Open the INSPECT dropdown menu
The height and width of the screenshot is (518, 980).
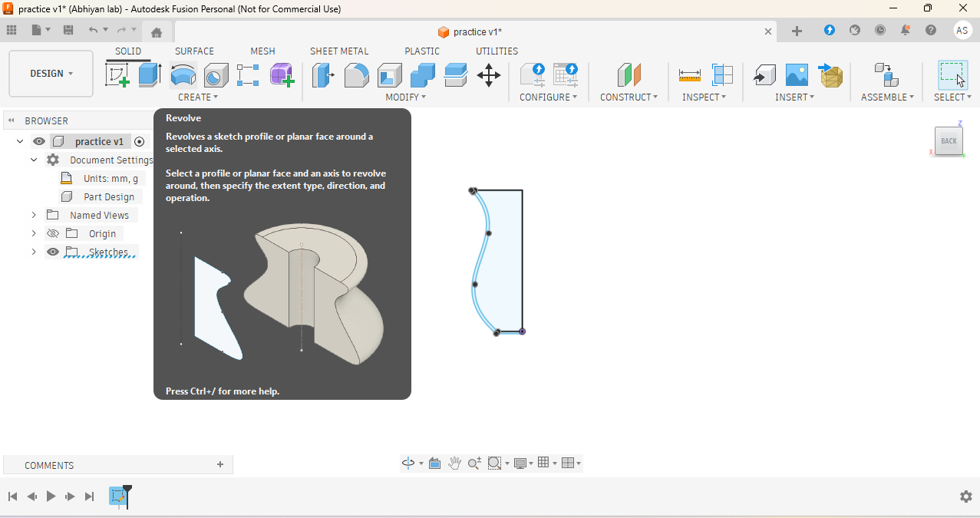[x=704, y=97]
